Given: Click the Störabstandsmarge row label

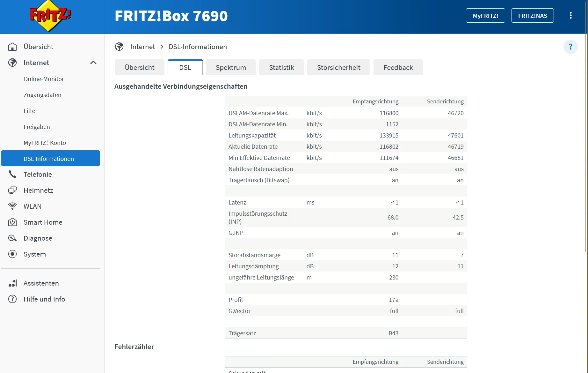Looking at the screenshot, I should point(254,255).
